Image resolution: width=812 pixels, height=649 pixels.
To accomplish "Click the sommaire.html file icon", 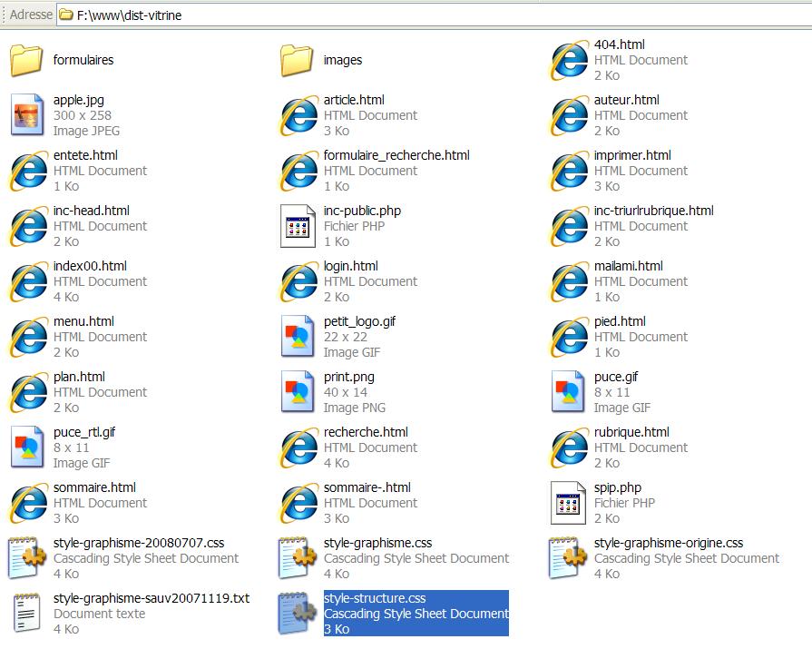I will pyautogui.click(x=28, y=504).
